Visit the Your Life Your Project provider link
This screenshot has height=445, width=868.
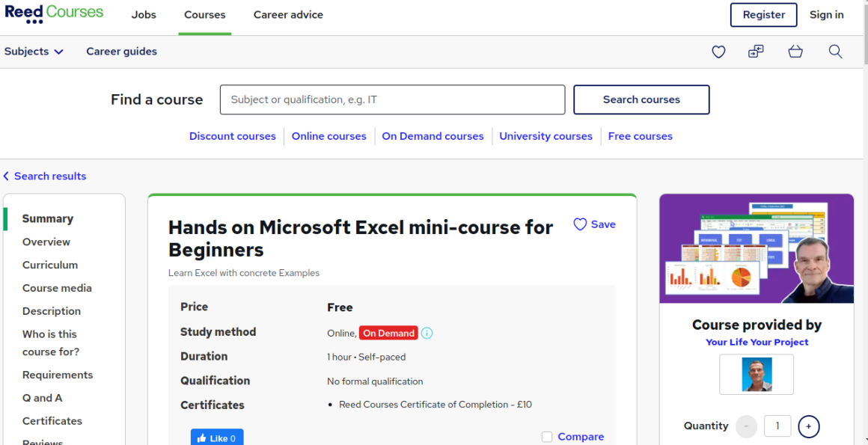(x=756, y=342)
